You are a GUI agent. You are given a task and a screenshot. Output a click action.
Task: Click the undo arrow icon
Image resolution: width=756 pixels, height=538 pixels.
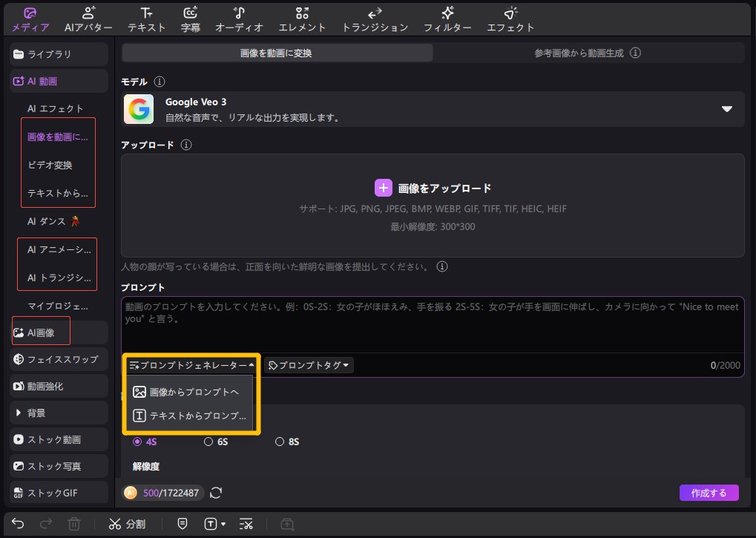[x=18, y=524]
